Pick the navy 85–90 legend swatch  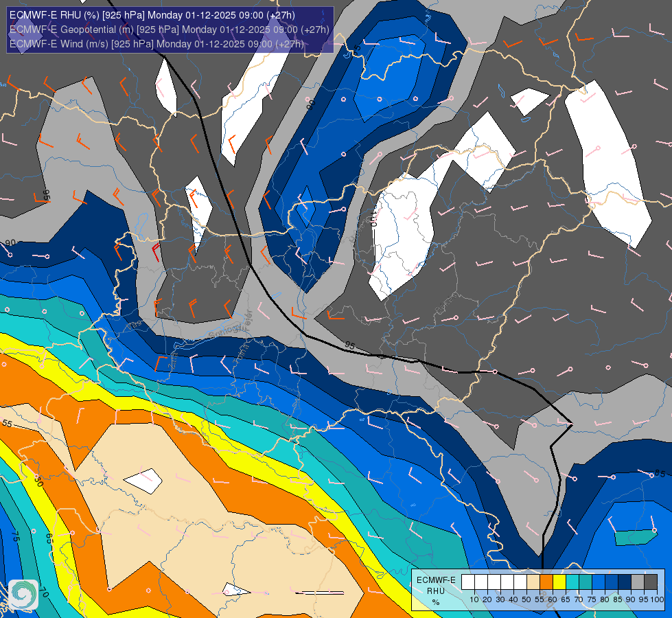pos(625,582)
